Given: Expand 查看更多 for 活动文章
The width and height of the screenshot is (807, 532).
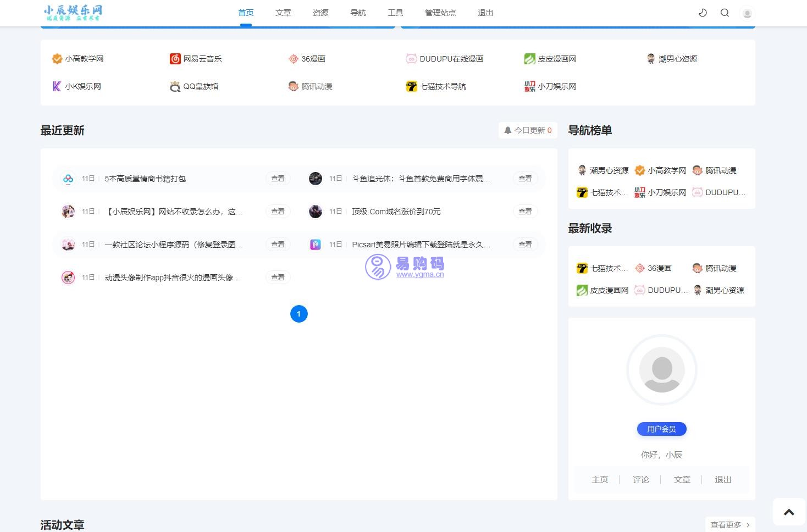Looking at the screenshot, I should (729, 525).
